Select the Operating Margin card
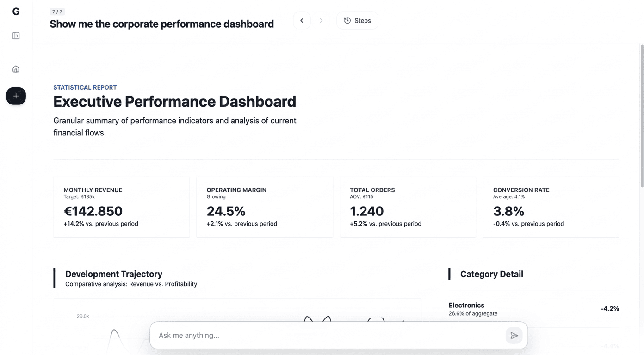The width and height of the screenshot is (644, 355). click(264, 207)
